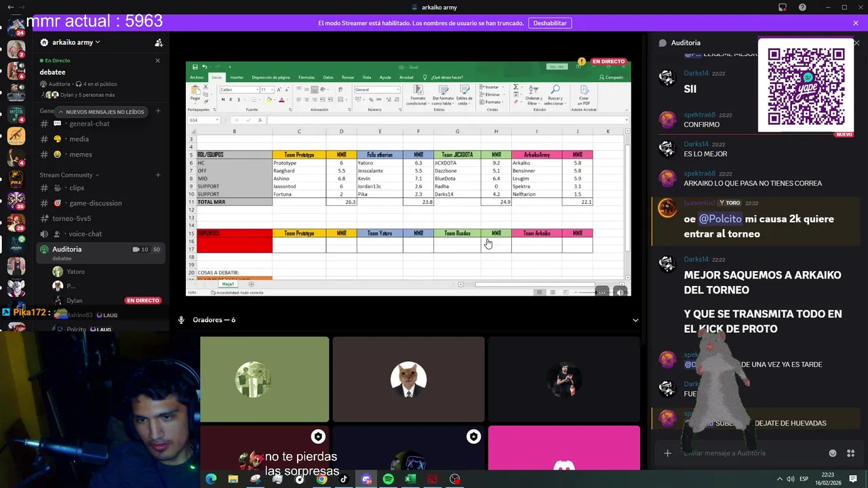The image size is (868, 488).
Task: Open Excel from the taskbar
Action: click(410, 479)
